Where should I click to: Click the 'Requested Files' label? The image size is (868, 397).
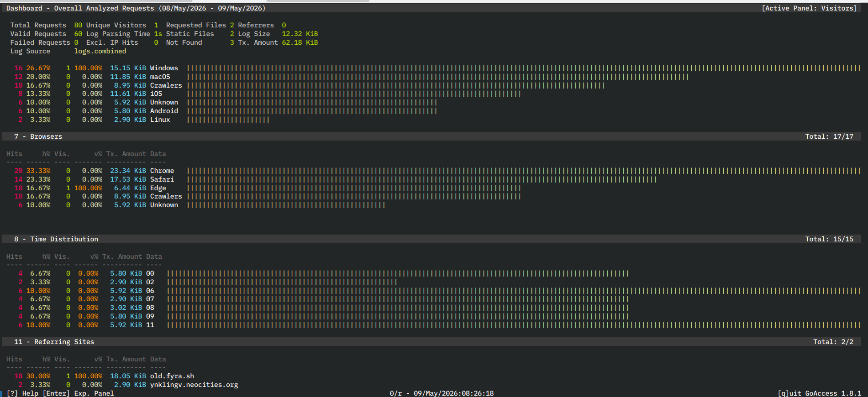pos(196,25)
